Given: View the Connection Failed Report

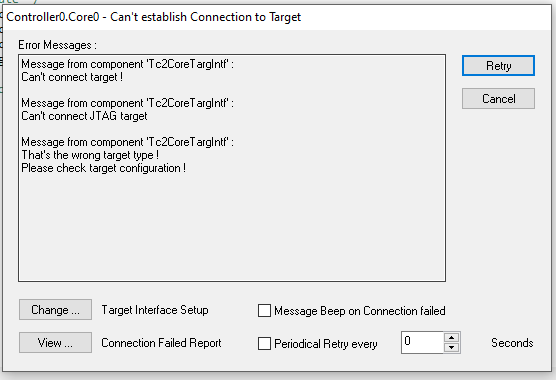Looking at the screenshot, I should [x=55, y=343].
